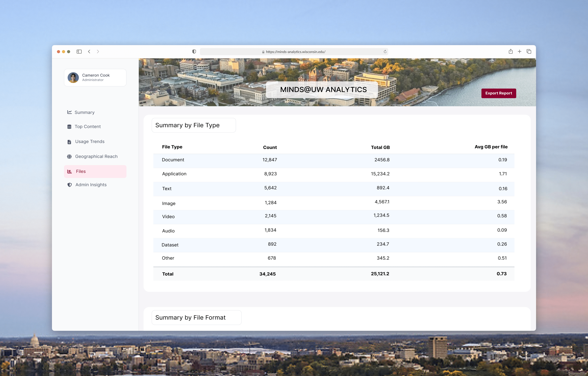Image resolution: width=588 pixels, height=376 pixels.
Task: Click the Export Report button
Action: pyautogui.click(x=498, y=93)
